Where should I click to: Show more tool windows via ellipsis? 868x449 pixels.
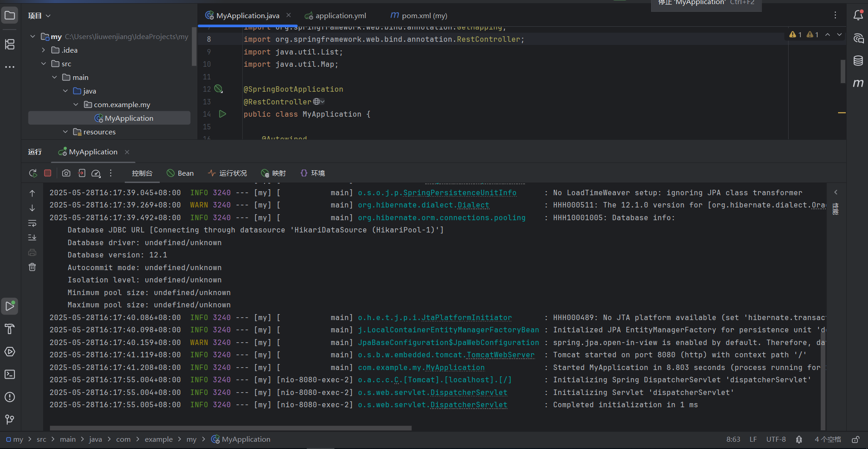(x=10, y=67)
